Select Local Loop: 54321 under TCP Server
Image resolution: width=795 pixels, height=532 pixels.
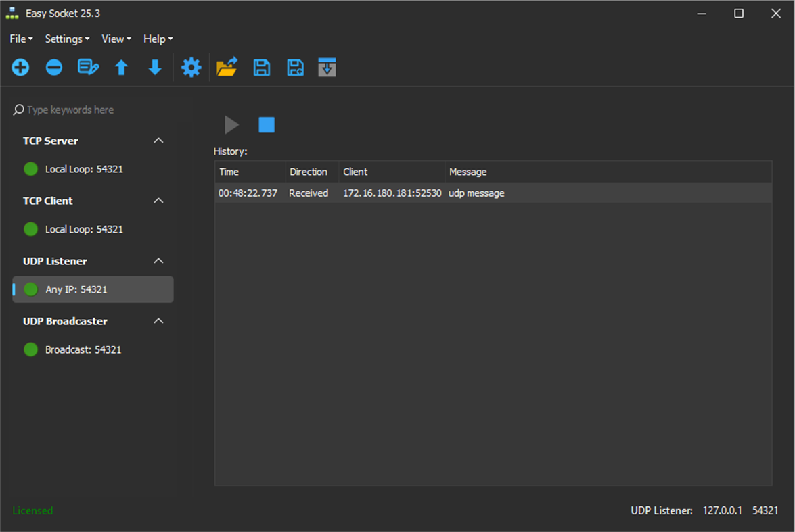(x=93, y=169)
